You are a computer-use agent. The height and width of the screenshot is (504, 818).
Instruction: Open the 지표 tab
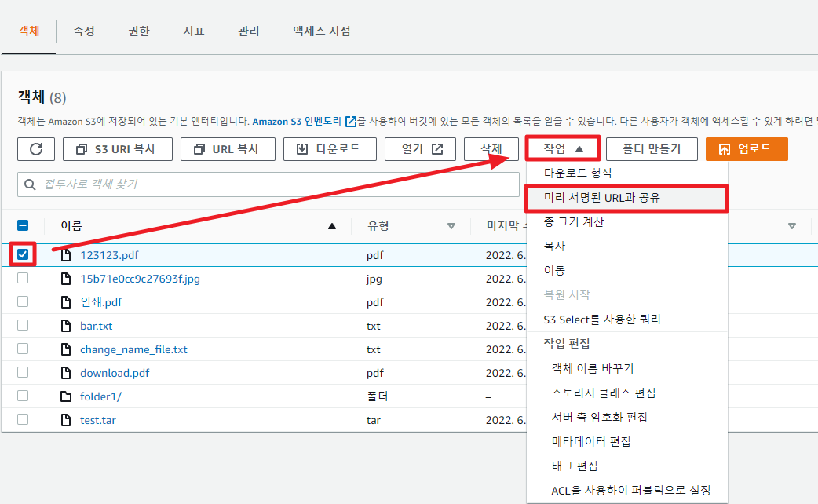[194, 31]
